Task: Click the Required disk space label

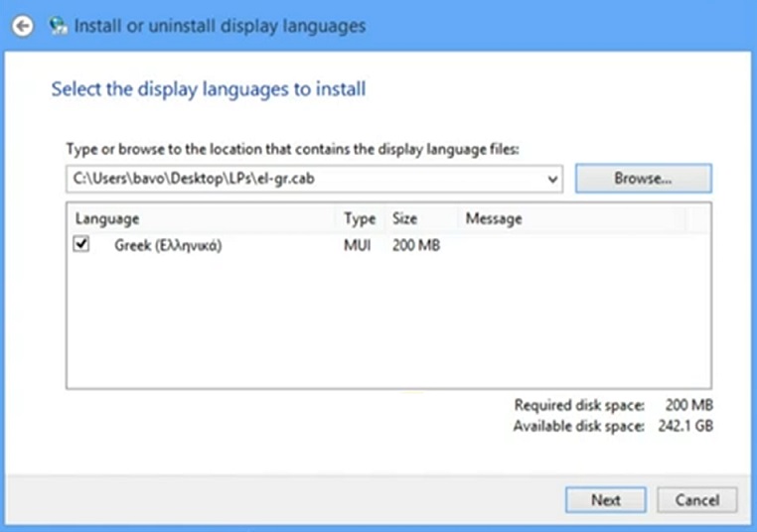Action: click(x=579, y=405)
